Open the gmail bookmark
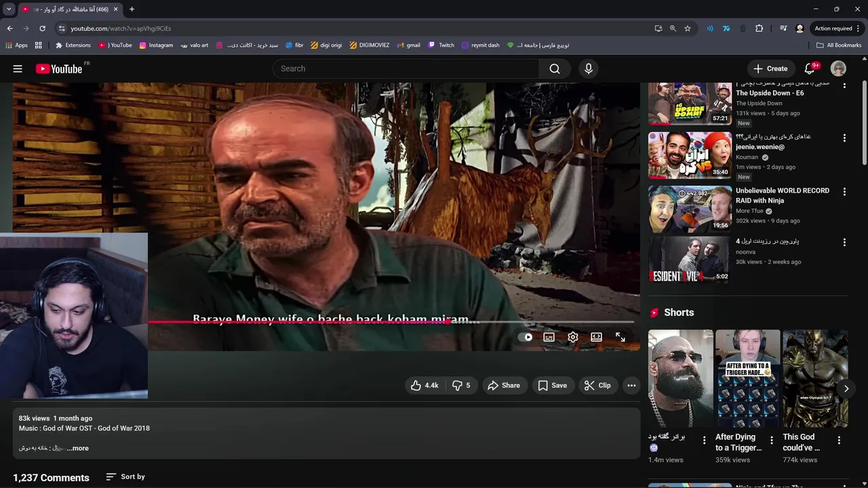The image size is (868, 488). 408,45
